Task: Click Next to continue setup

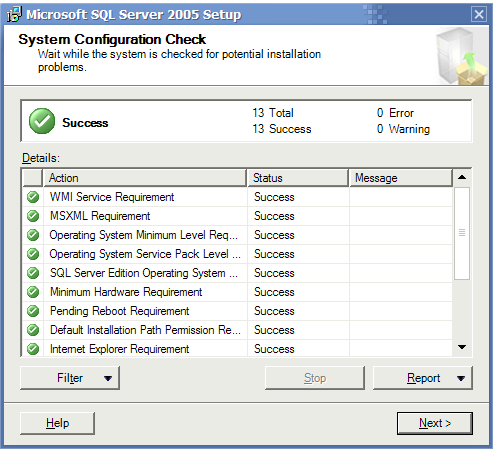Action: [435, 423]
